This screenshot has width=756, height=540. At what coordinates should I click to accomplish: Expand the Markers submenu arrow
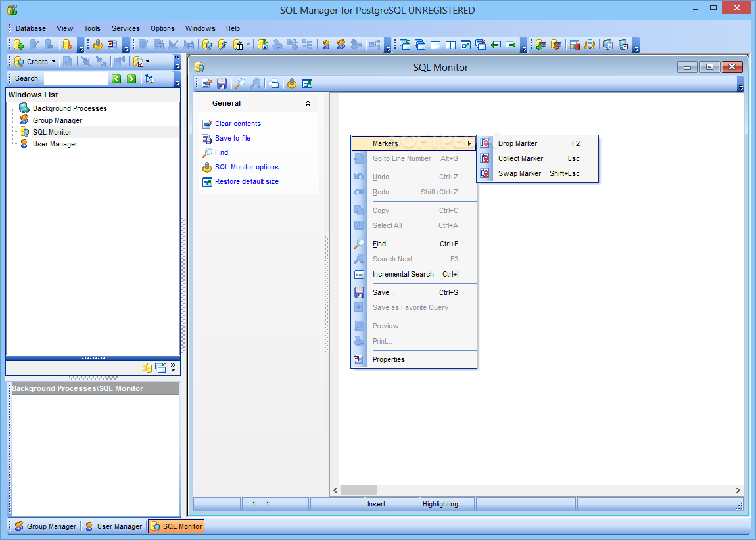point(469,144)
